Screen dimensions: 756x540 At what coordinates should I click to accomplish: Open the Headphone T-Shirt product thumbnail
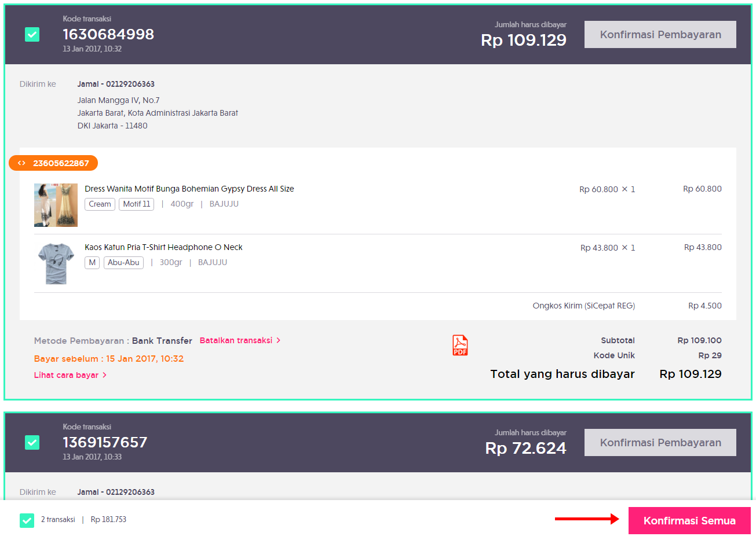(x=56, y=263)
